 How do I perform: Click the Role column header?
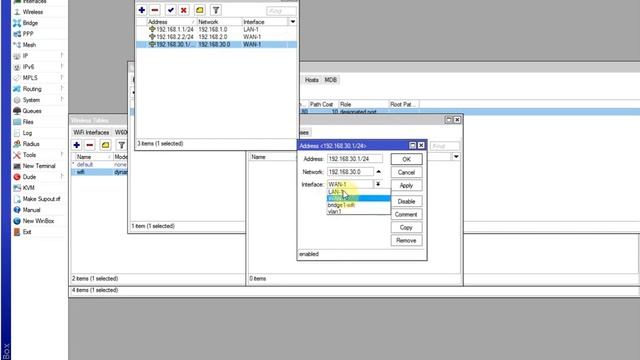click(363, 104)
